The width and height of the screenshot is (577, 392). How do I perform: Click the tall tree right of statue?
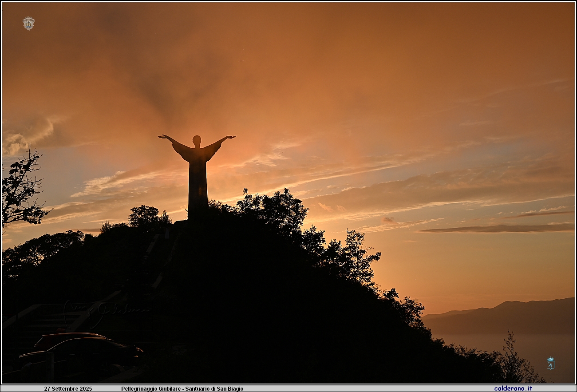pyautogui.click(x=275, y=209)
